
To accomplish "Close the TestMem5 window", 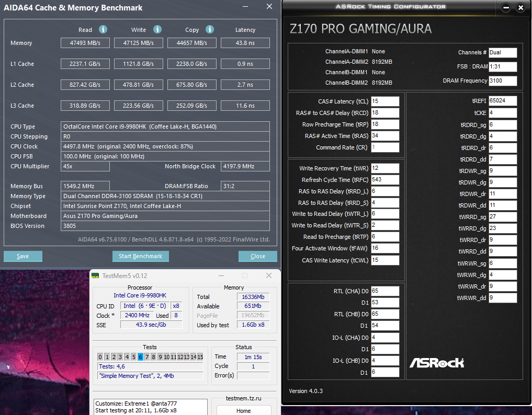I will click(x=269, y=275).
